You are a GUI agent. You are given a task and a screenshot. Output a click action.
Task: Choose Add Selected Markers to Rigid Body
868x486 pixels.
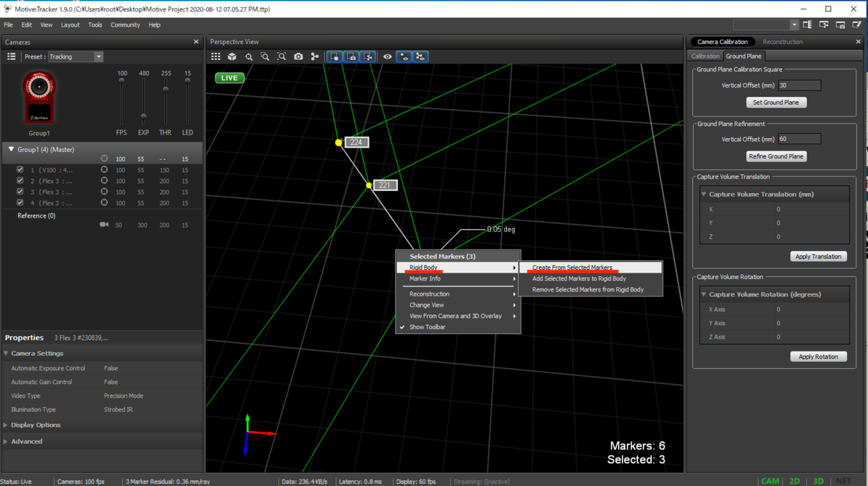point(590,278)
